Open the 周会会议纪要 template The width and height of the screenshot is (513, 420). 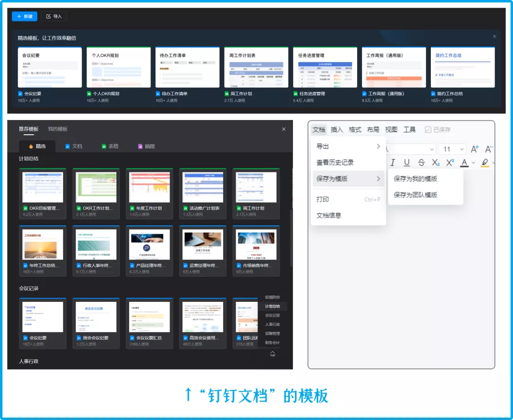[x=96, y=323]
